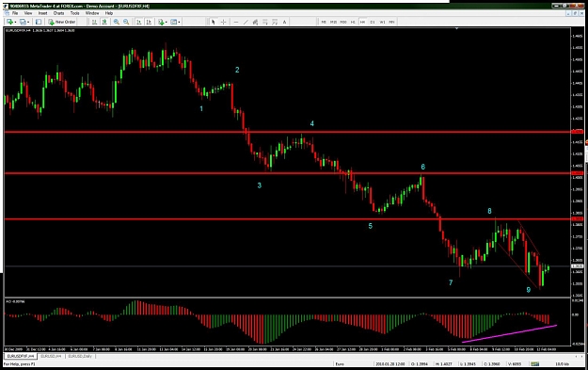Image resolution: width=588 pixels, height=370 pixels.
Task: Switch timeframe to D1
Action: pyautogui.click(x=373, y=23)
